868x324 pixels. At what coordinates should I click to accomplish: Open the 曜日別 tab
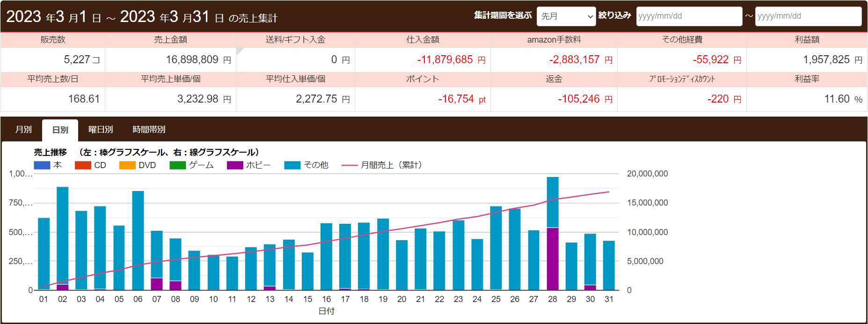(101, 130)
